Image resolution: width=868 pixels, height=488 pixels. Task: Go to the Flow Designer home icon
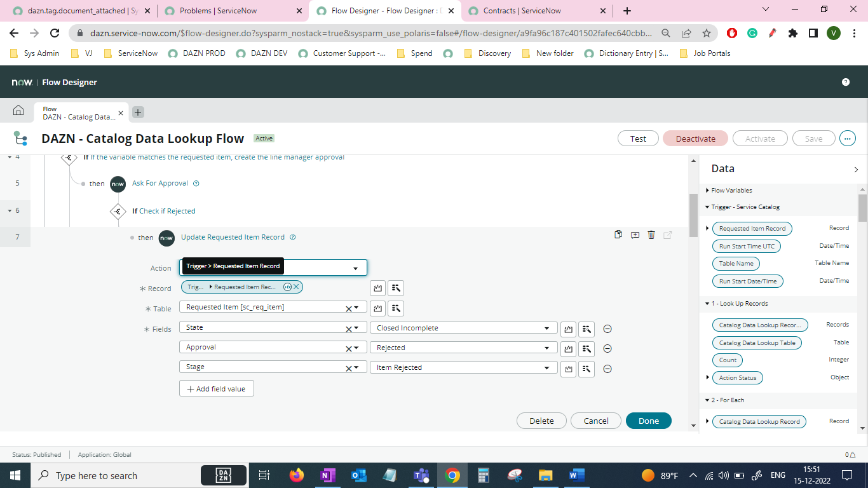point(18,111)
